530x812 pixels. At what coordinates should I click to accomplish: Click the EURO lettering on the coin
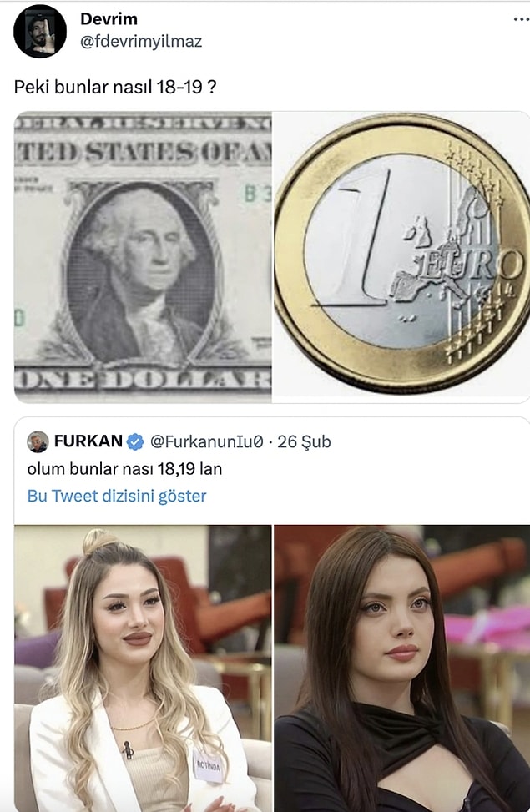click(469, 264)
